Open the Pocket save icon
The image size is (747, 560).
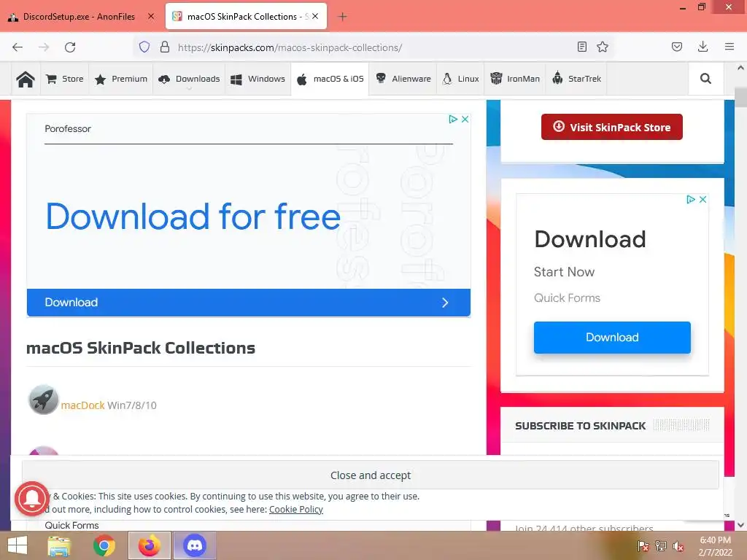[x=677, y=47]
